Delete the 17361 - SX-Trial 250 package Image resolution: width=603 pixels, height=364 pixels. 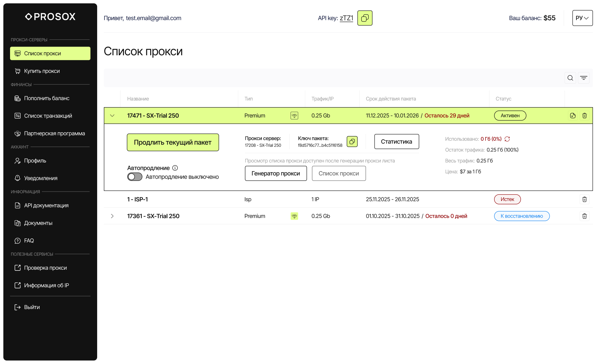click(584, 216)
